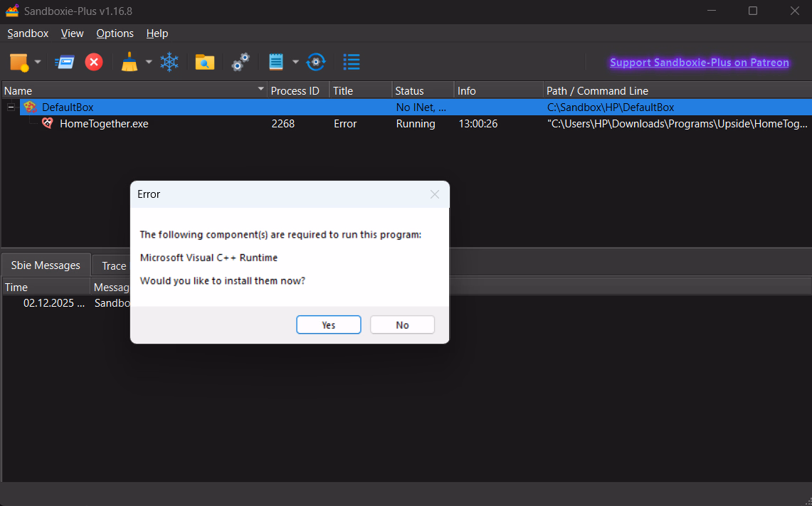Click the circular refresh gear icon
This screenshot has height=506, width=812.
315,63
